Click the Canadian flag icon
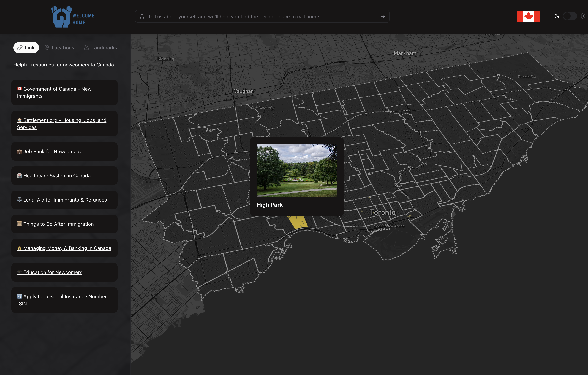The width and height of the screenshot is (588, 375). (528, 16)
